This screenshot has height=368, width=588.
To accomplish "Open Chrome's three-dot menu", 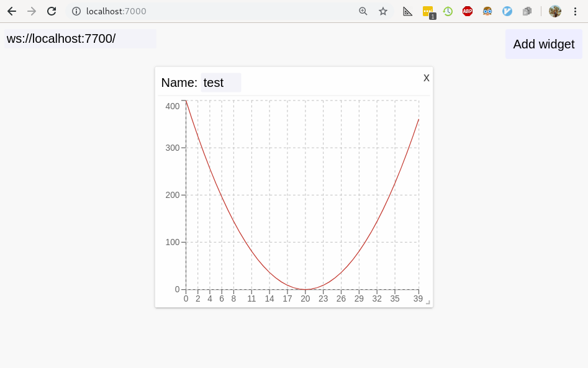I will (x=576, y=11).
